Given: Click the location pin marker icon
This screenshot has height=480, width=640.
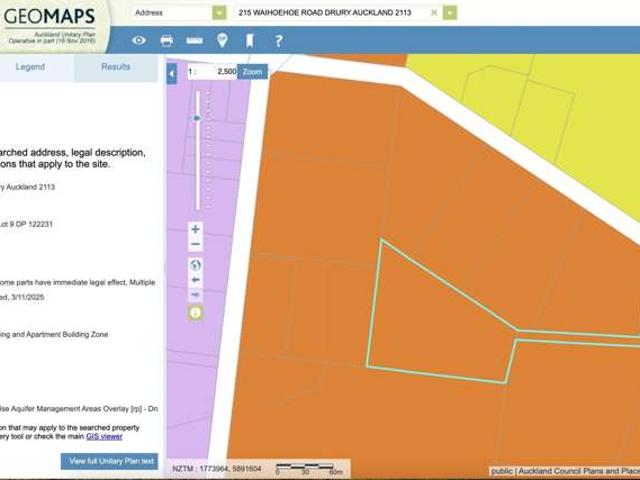Looking at the screenshot, I should pyautogui.click(x=222, y=41).
